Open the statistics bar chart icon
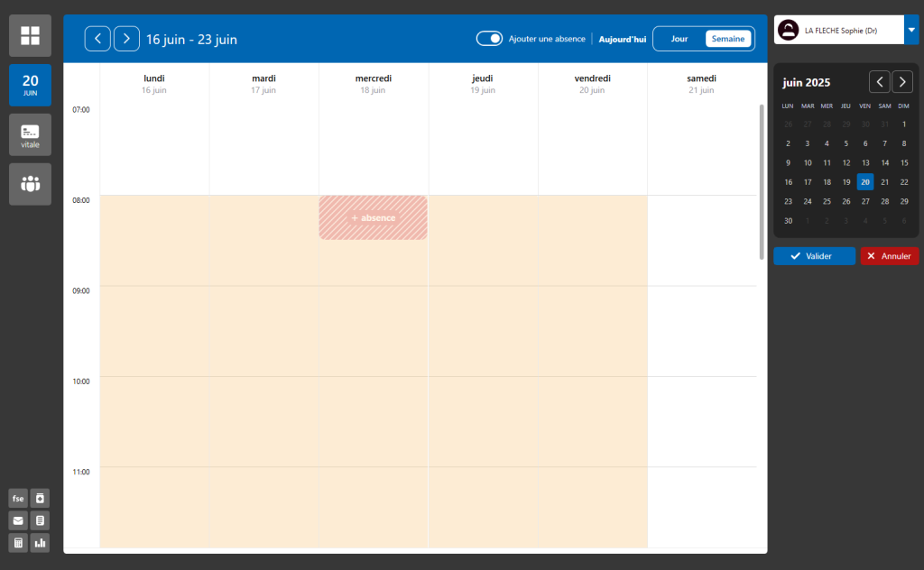The image size is (924, 570). pos(39,542)
